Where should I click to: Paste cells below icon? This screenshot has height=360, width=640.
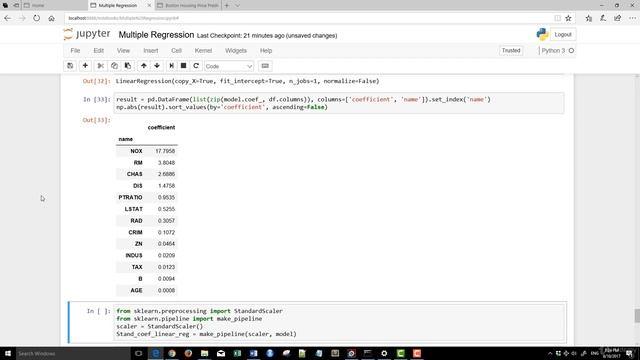[128, 66]
